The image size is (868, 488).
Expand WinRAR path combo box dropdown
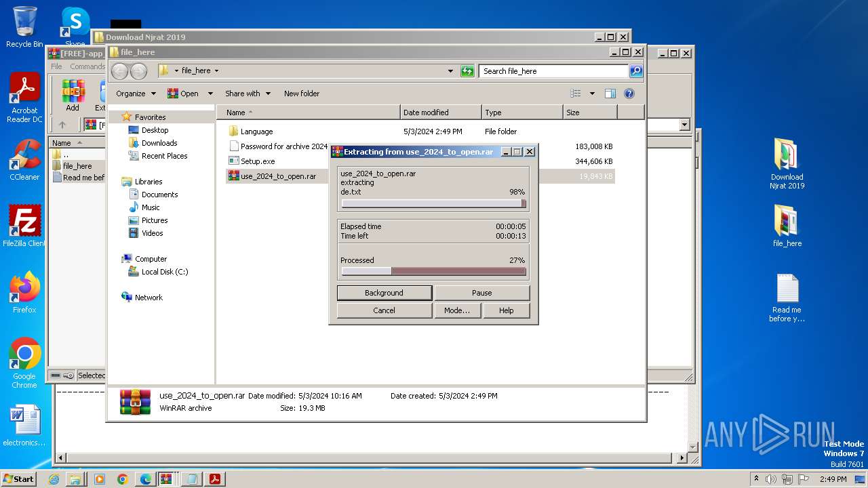pyautogui.click(x=684, y=125)
